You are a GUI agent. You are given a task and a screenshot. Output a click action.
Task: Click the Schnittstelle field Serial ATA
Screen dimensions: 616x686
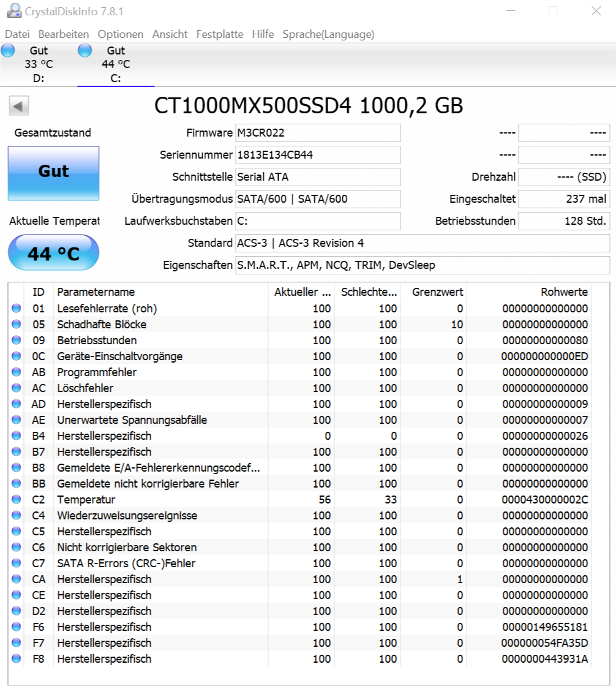coord(318,177)
